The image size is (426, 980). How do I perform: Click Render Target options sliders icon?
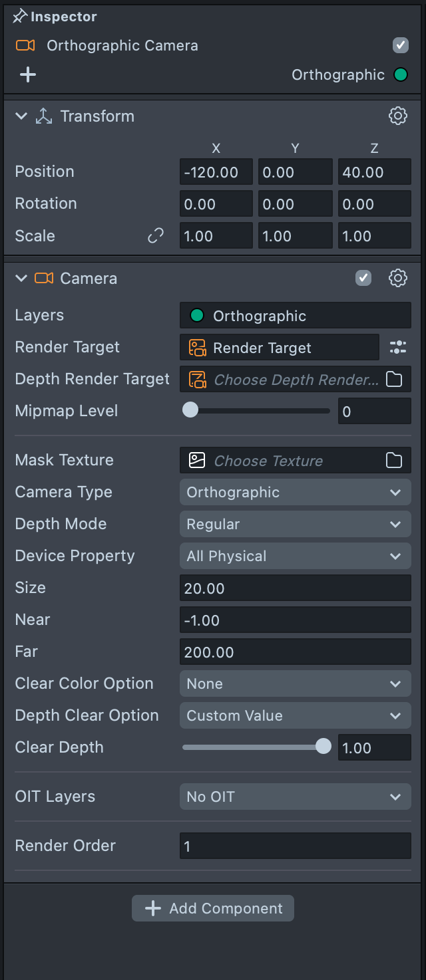tap(397, 347)
